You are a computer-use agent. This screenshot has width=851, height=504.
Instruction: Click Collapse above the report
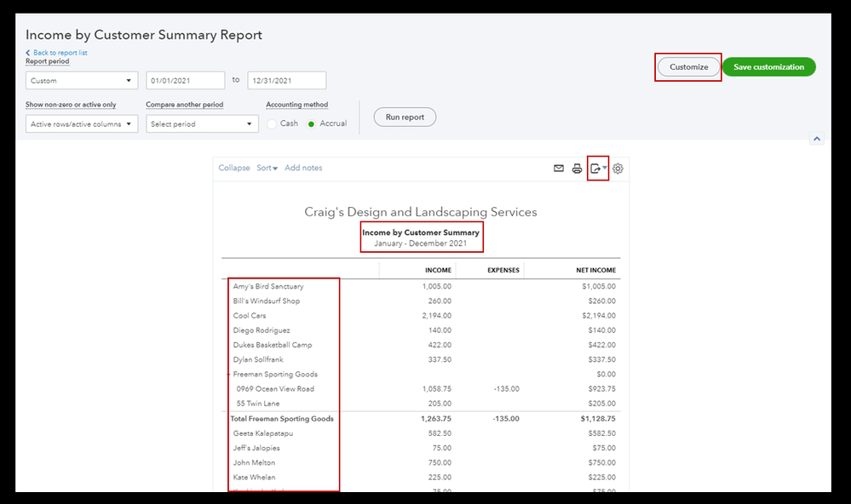pyautogui.click(x=234, y=168)
